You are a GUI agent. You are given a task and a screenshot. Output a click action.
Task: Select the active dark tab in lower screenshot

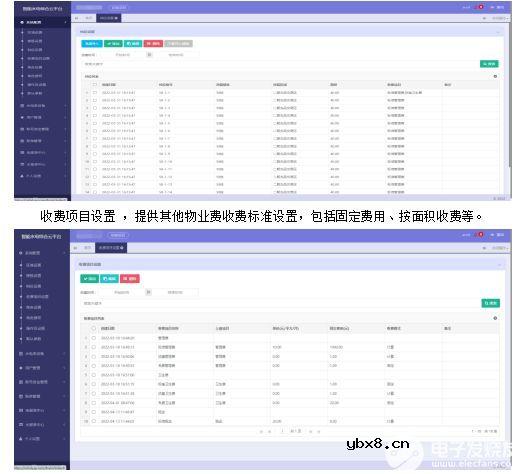click(111, 248)
